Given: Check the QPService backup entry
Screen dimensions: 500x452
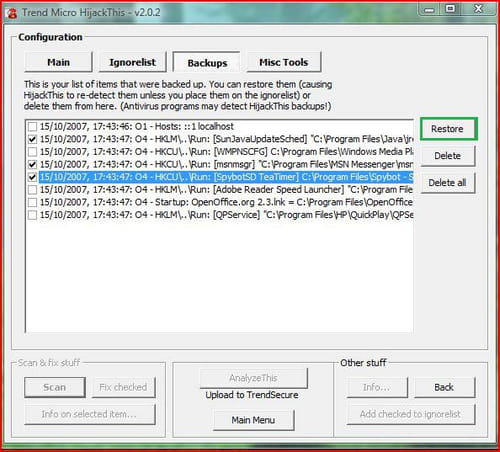Looking at the screenshot, I should point(32,215).
